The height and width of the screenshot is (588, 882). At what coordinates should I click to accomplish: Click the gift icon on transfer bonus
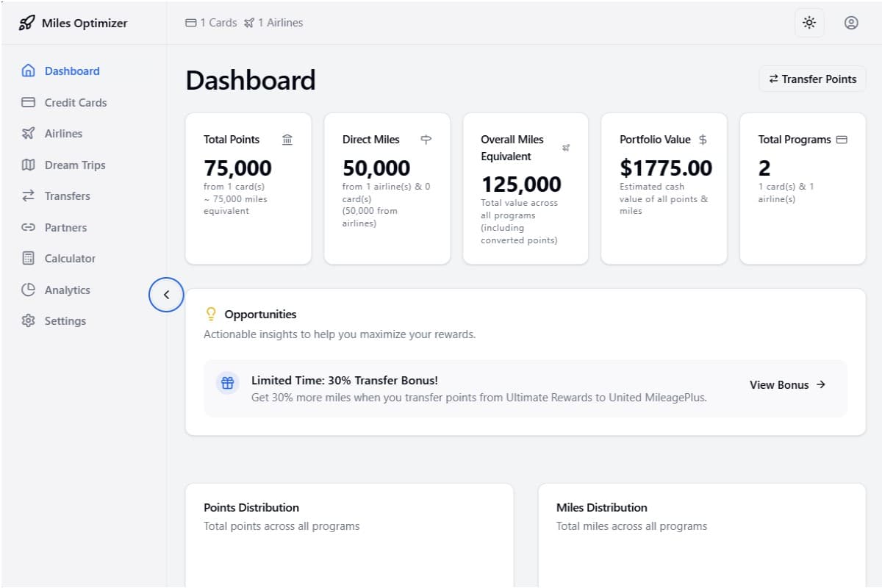pos(228,383)
